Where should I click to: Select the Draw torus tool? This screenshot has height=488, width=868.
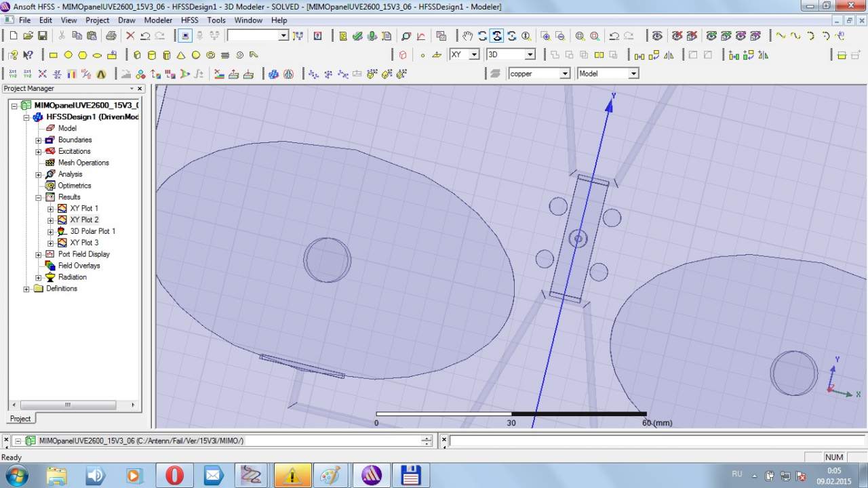pyautogui.click(x=211, y=55)
